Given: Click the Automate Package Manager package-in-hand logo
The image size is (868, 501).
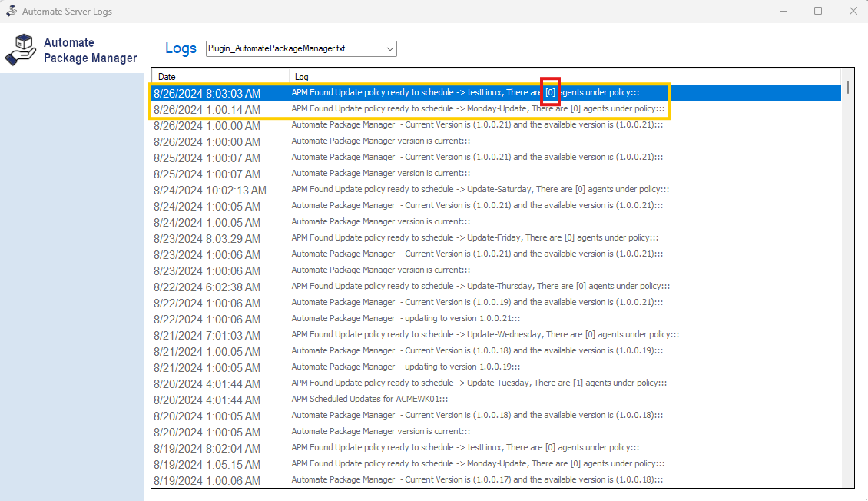Looking at the screenshot, I should pos(22,49).
